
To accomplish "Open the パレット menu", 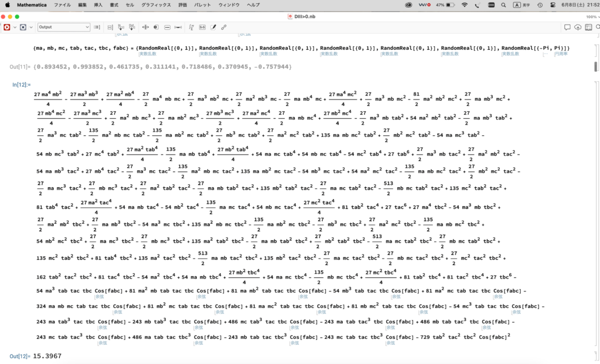I will (203, 5).
